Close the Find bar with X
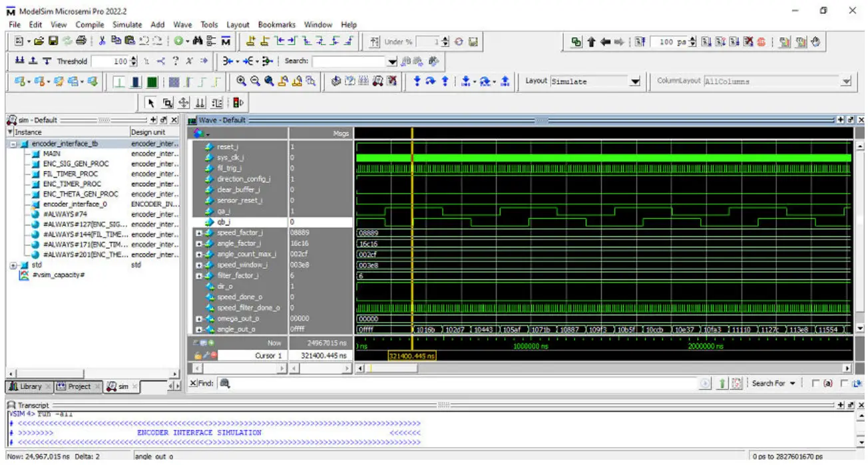 193,383
